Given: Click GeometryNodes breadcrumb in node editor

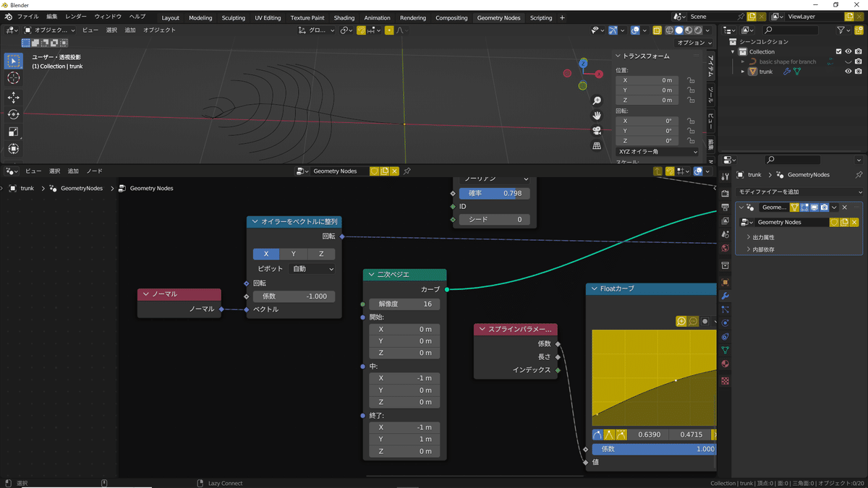Looking at the screenshot, I should (81, 188).
